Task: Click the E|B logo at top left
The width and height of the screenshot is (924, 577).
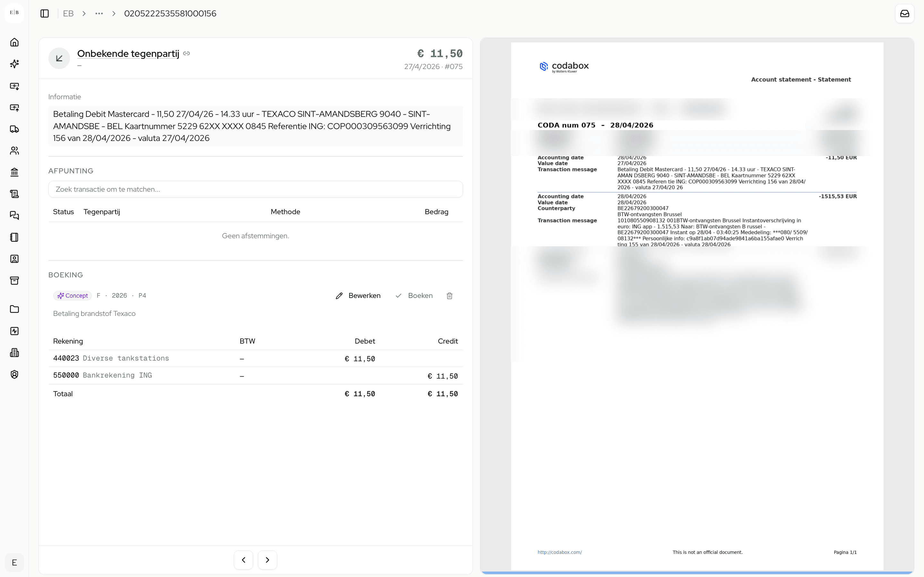Action: tap(14, 13)
